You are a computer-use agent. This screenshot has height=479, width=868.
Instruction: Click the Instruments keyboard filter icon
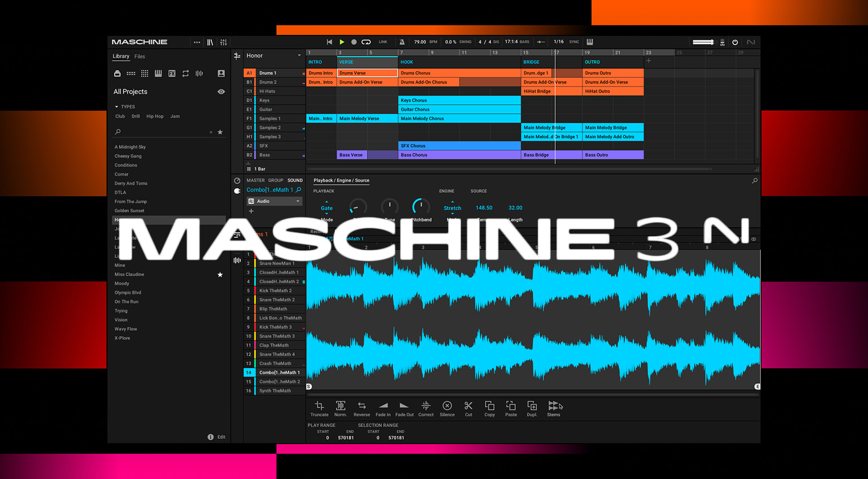tap(158, 73)
